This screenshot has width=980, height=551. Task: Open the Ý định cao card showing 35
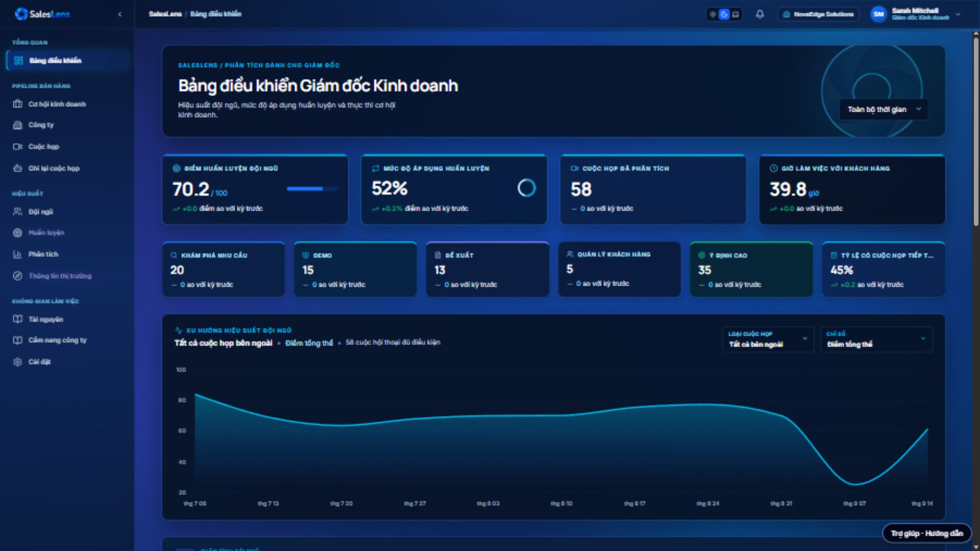pyautogui.click(x=751, y=269)
